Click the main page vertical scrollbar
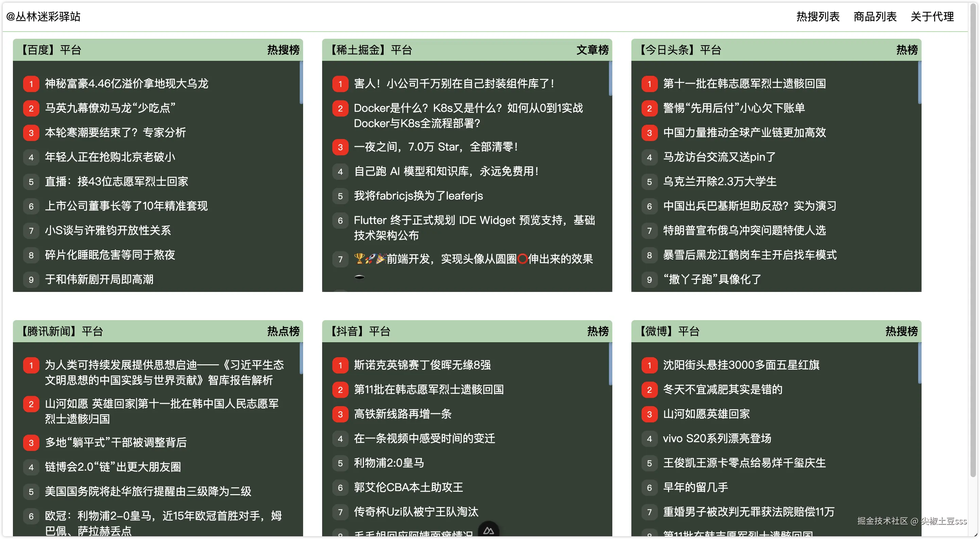980x539 pixels. tap(973, 240)
